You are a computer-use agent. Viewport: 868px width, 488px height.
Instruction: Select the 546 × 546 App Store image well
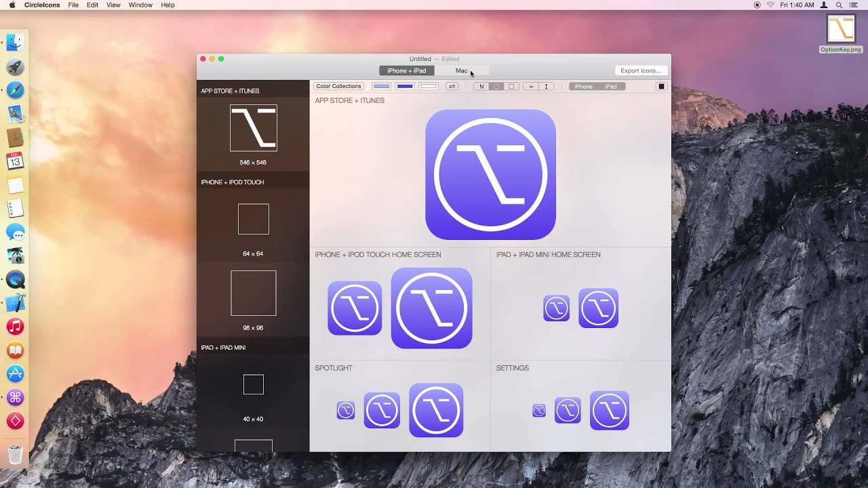coord(254,128)
